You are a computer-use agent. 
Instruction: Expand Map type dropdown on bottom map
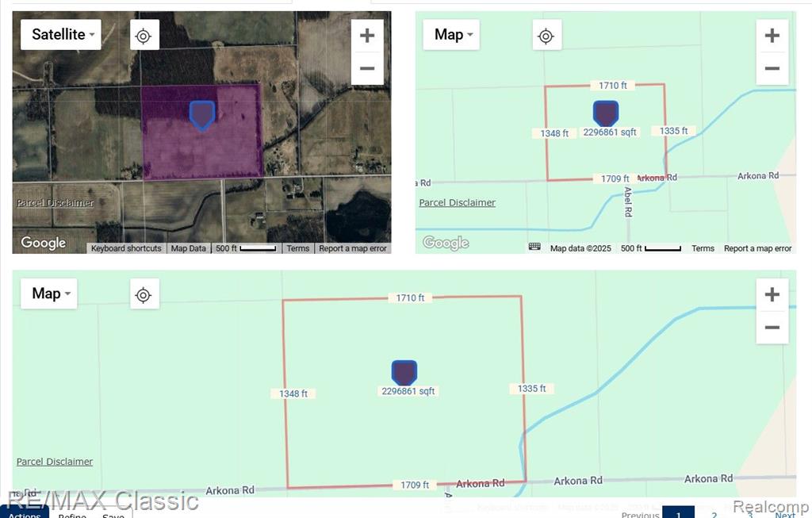click(x=49, y=294)
